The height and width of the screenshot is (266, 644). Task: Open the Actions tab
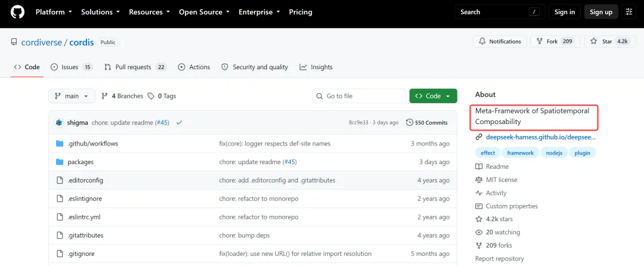coord(194,67)
